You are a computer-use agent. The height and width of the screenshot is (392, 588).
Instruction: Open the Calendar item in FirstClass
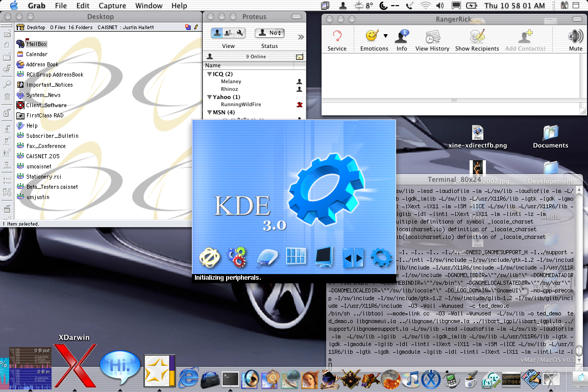click(36, 54)
